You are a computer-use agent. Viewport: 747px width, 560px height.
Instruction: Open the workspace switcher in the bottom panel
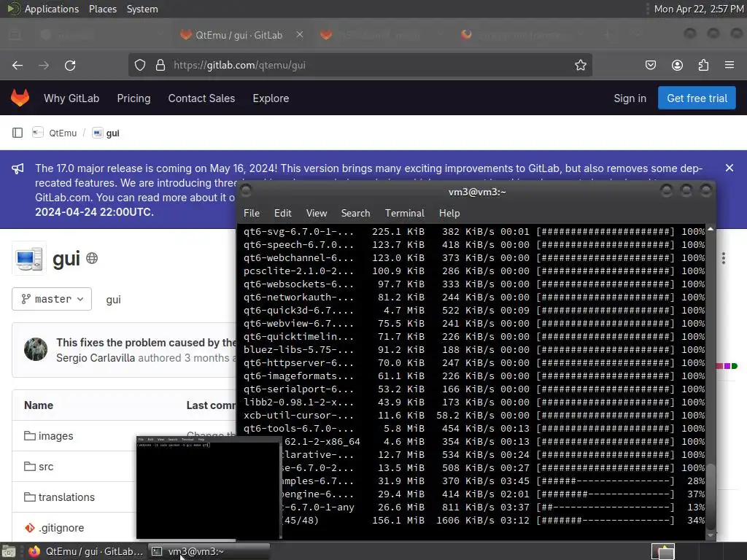663,551
